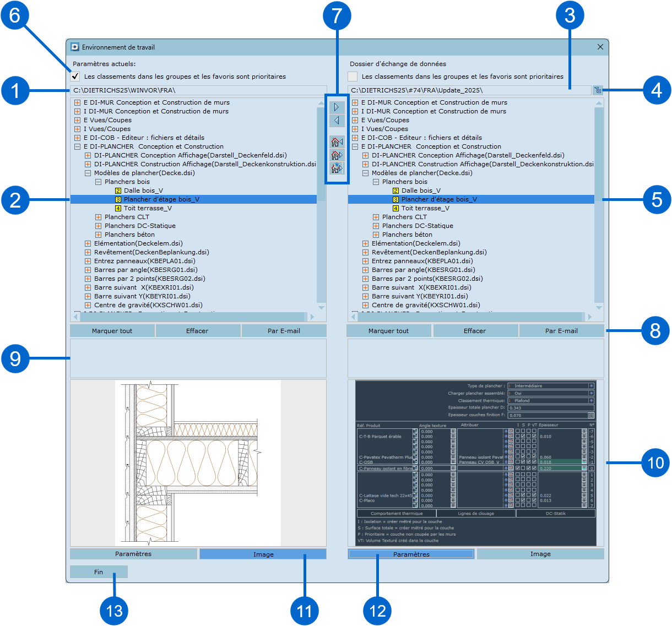Expand Revêtement node in left tree
The width and height of the screenshot is (672, 626).
coord(88,252)
